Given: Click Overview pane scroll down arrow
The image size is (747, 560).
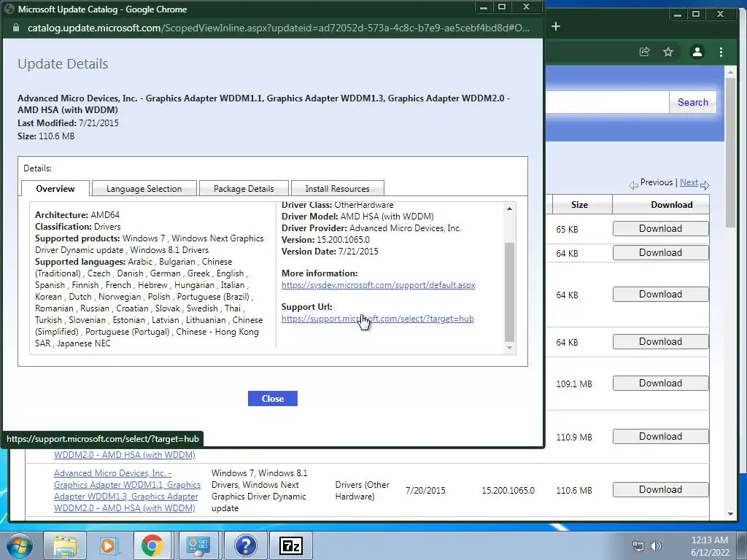Looking at the screenshot, I should coord(509,348).
